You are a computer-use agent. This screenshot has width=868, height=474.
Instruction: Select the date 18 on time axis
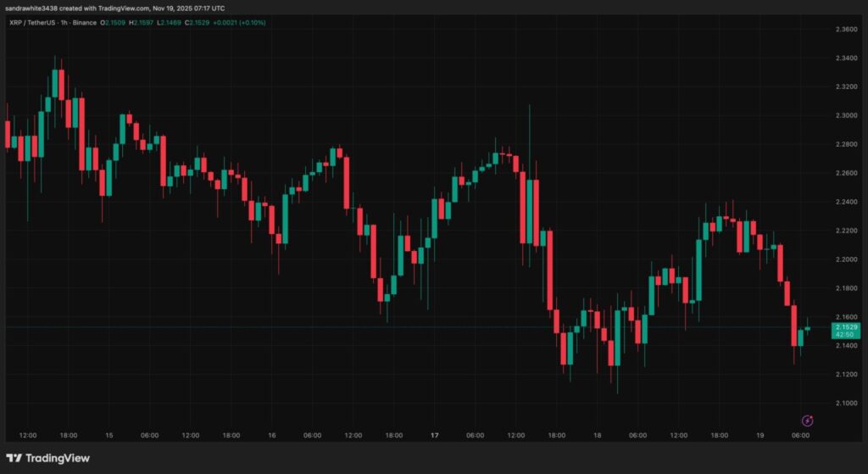coord(596,436)
